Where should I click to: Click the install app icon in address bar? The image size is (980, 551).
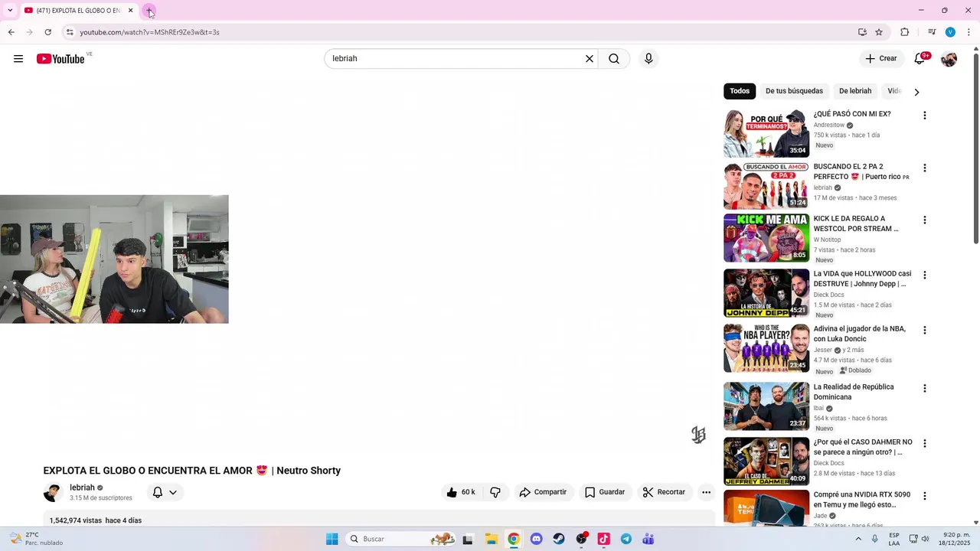point(862,32)
